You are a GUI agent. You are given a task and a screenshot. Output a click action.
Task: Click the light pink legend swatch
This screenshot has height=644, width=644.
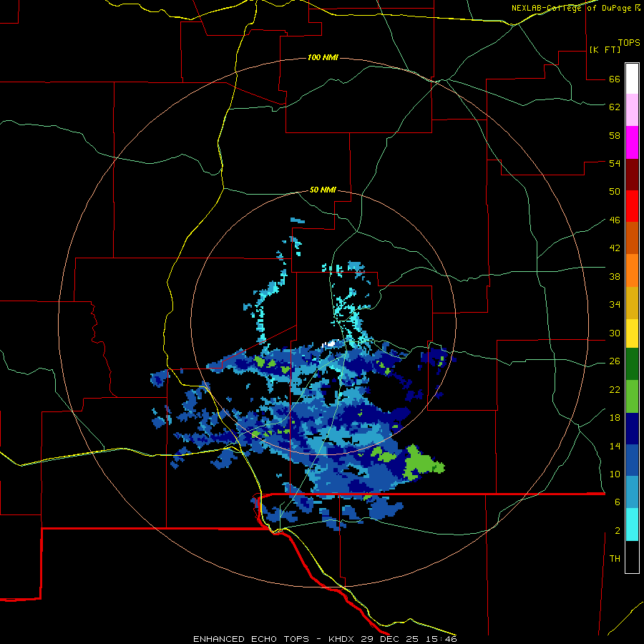point(632,109)
